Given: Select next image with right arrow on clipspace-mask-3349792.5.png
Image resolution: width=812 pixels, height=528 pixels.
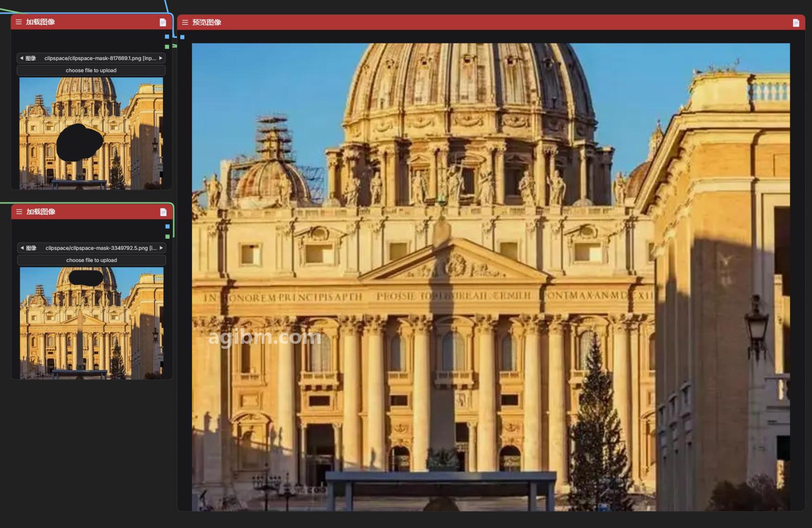Looking at the screenshot, I should coord(162,248).
